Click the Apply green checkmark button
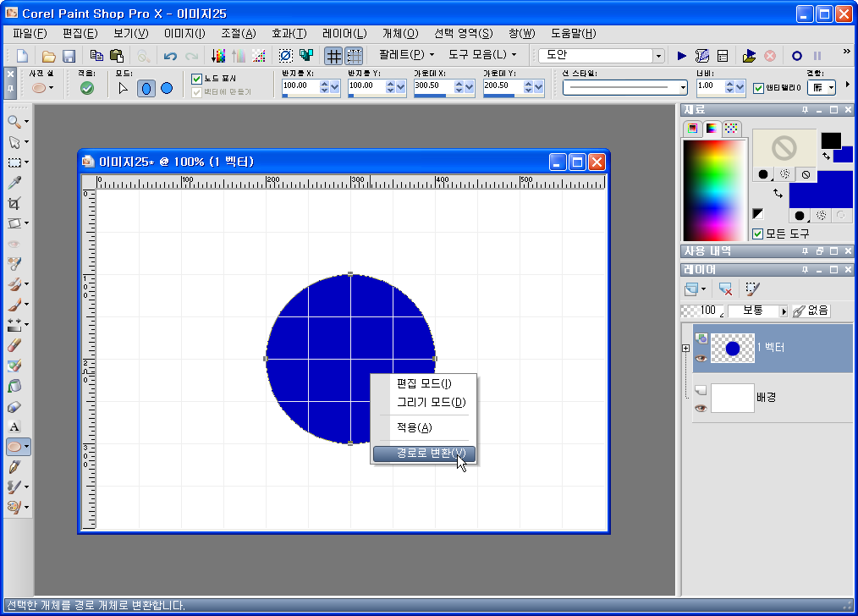 coord(86,88)
